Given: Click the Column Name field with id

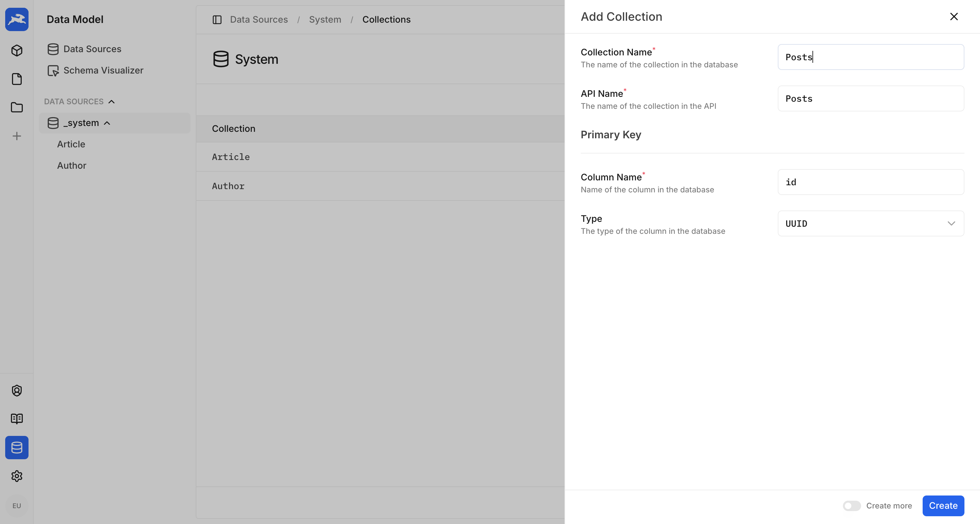Looking at the screenshot, I should 870,182.
